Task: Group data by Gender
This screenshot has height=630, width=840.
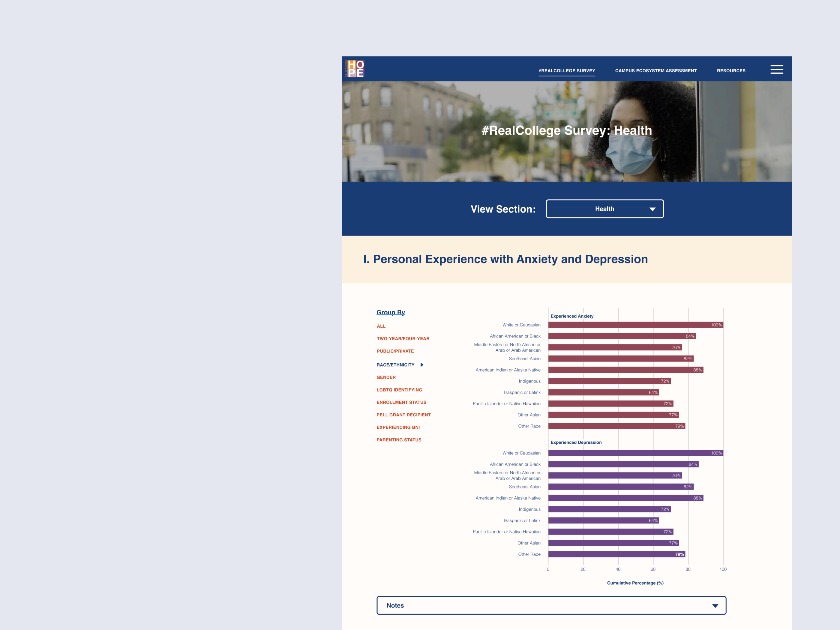Action: tap(386, 377)
